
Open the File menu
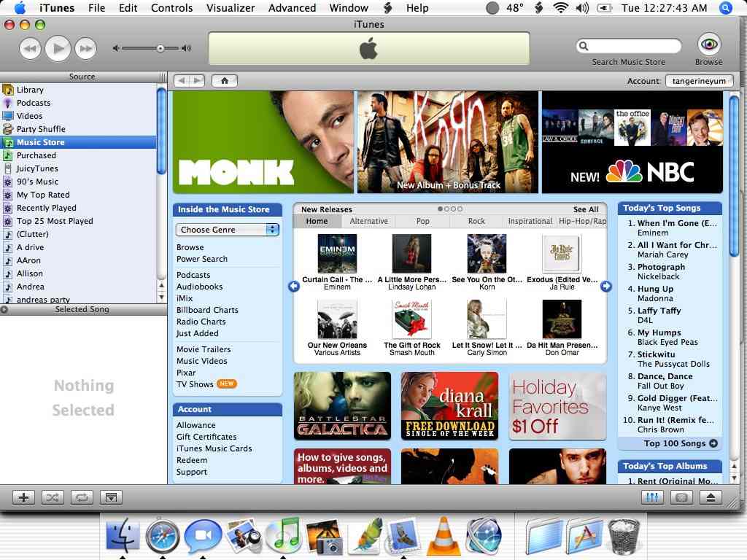97,8
